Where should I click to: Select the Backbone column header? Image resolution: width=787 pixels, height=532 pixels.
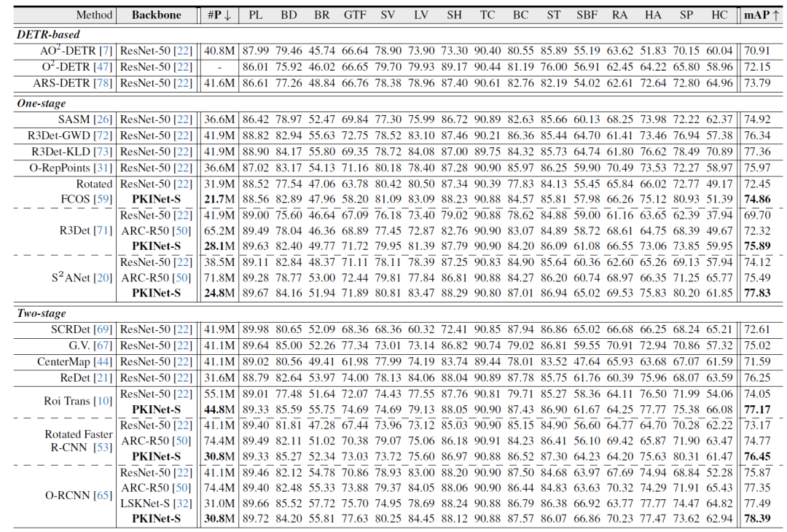pyautogui.click(x=157, y=15)
